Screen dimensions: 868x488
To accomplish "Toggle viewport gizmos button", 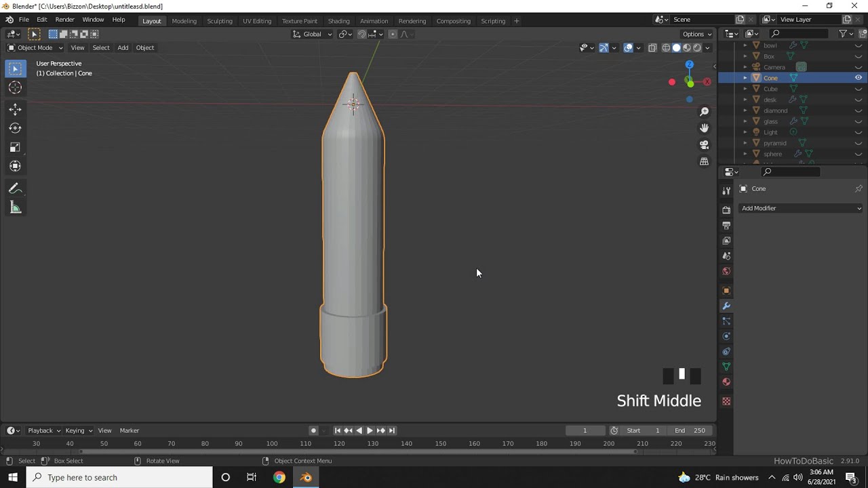I will pyautogui.click(x=604, y=47).
